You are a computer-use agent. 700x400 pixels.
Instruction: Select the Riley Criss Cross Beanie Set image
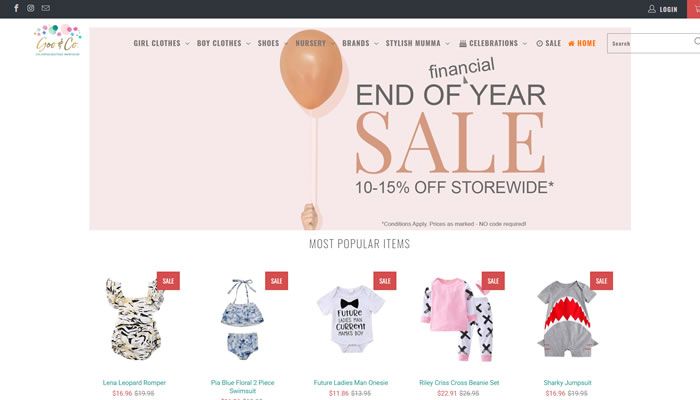[x=458, y=318]
